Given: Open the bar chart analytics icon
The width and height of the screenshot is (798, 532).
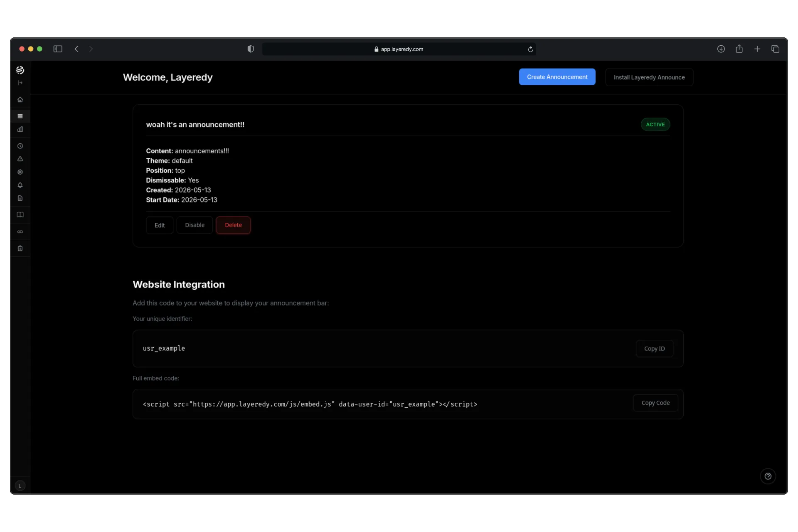Looking at the screenshot, I should click(x=20, y=129).
